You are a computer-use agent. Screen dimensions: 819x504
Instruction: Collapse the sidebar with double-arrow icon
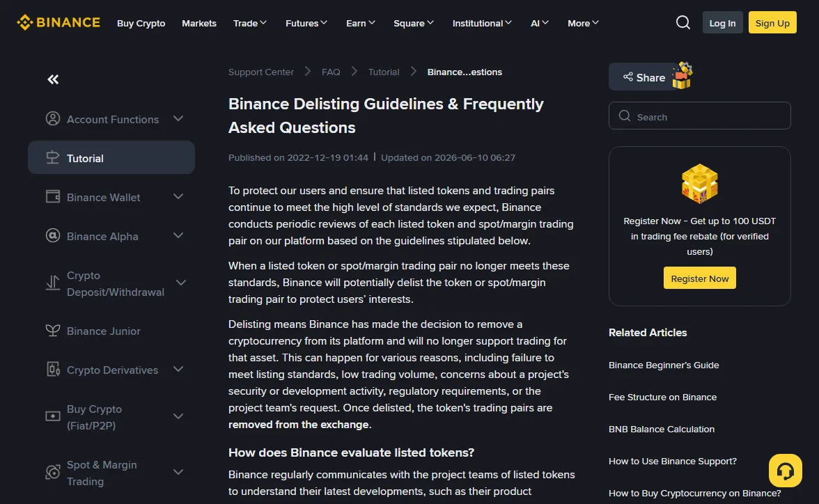(x=53, y=79)
